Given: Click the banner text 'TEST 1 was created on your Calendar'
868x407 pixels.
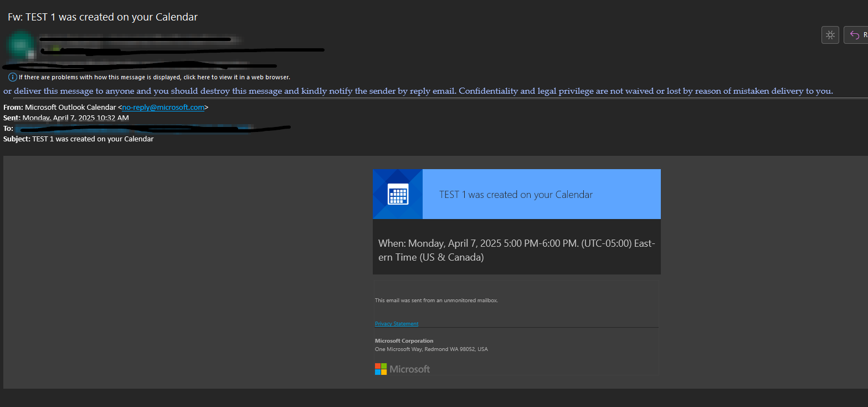Looking at the screenshot, I should (516, 195).
